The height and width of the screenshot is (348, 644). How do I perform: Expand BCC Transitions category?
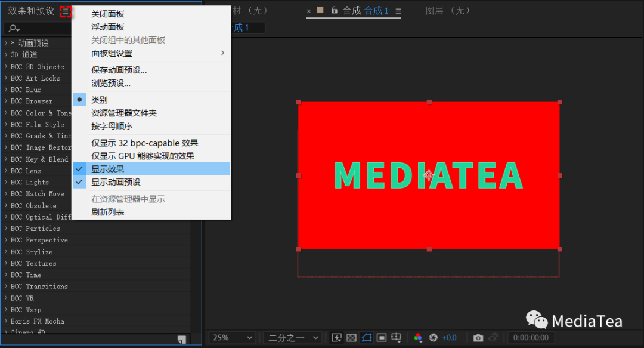coord(6,287)
